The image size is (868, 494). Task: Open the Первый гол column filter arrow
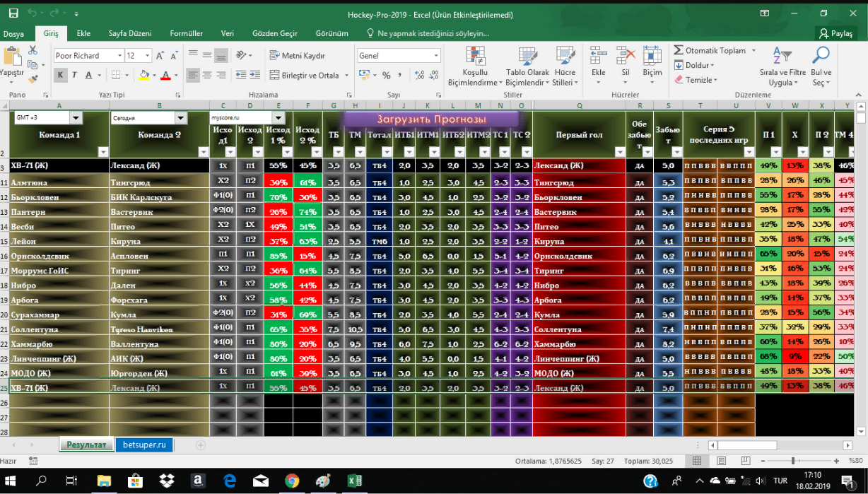[x=618, y=151]
